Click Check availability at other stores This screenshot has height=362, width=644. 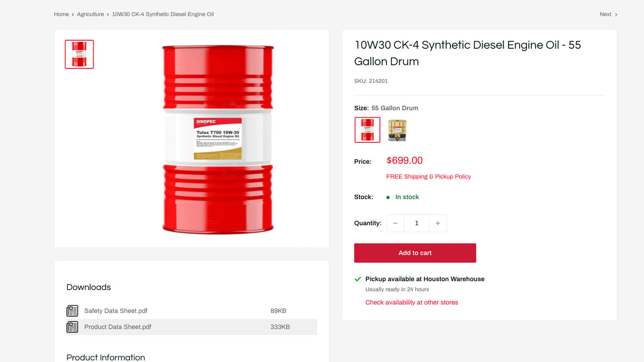click(x=412, y=302)
